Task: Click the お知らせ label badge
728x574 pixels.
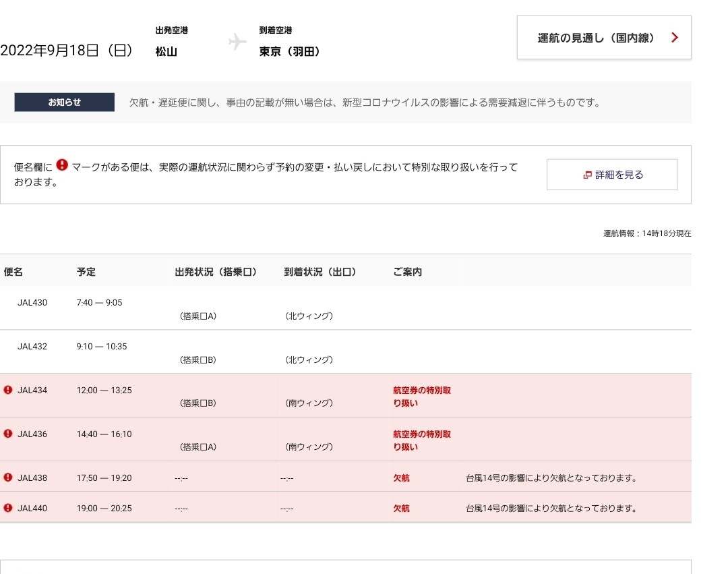Action: (x=65, y=102)
